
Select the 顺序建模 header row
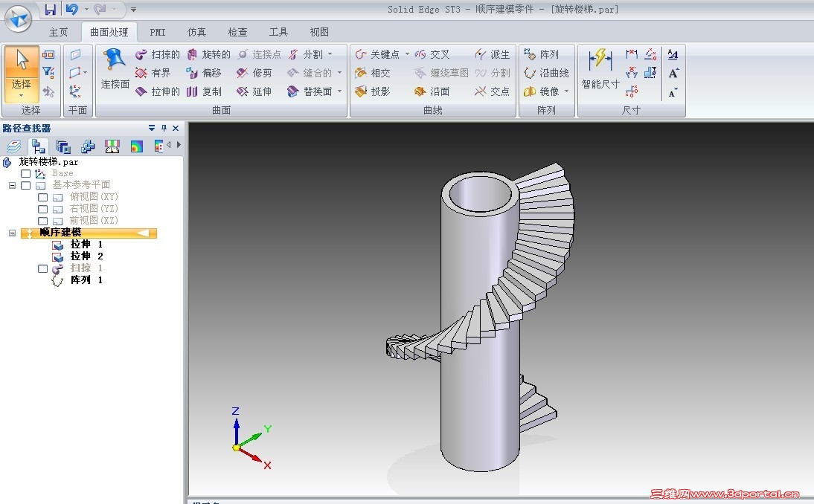pyautogui.click(x=89, y=233)
